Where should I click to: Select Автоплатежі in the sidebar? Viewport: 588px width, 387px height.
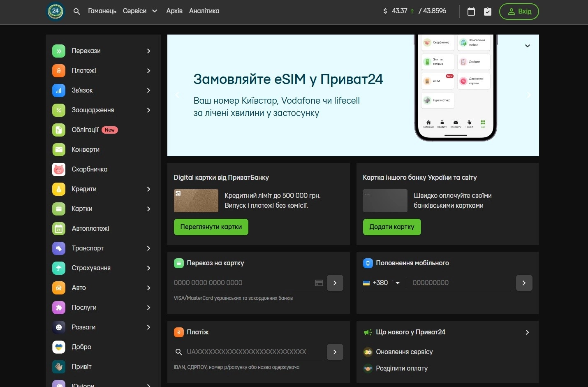click(103, 229)
